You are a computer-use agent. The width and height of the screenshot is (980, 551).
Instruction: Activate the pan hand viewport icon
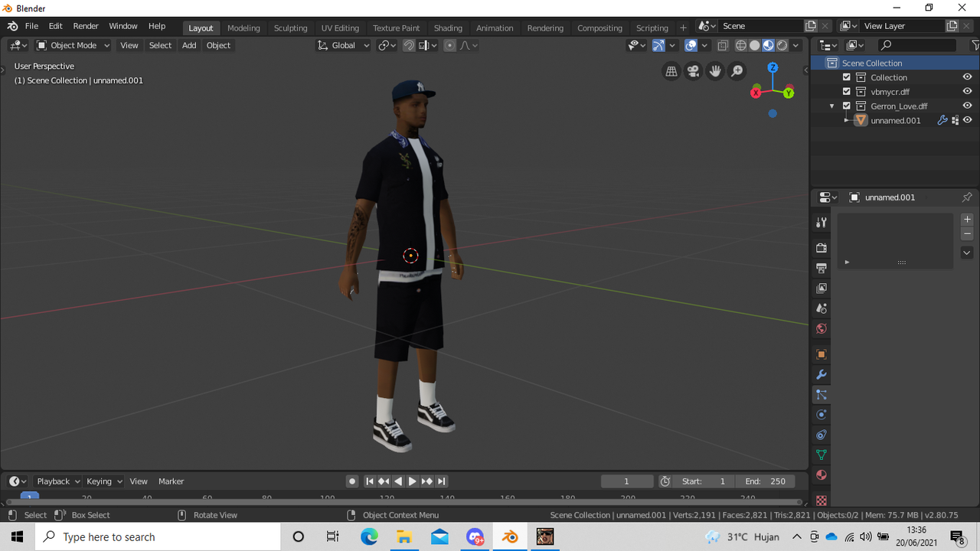[x=715, y=71]
